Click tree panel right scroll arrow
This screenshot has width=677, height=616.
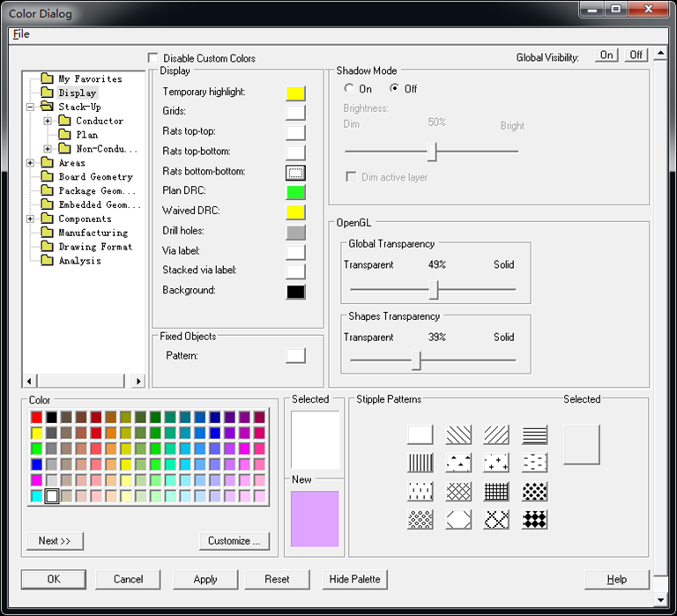click(x=138, y=382)
